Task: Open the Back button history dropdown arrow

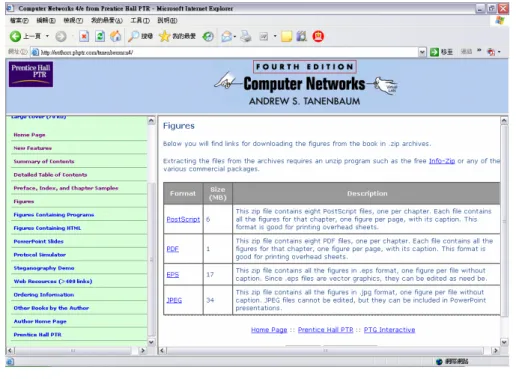Action: point(47,36)
